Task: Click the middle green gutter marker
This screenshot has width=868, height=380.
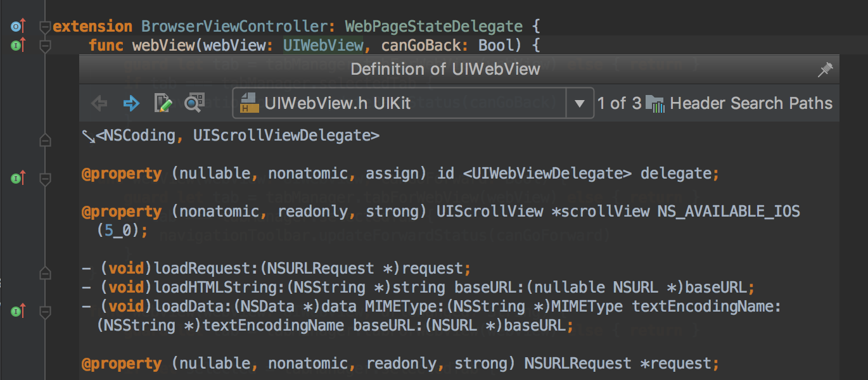Action: [x=17, y=179]
